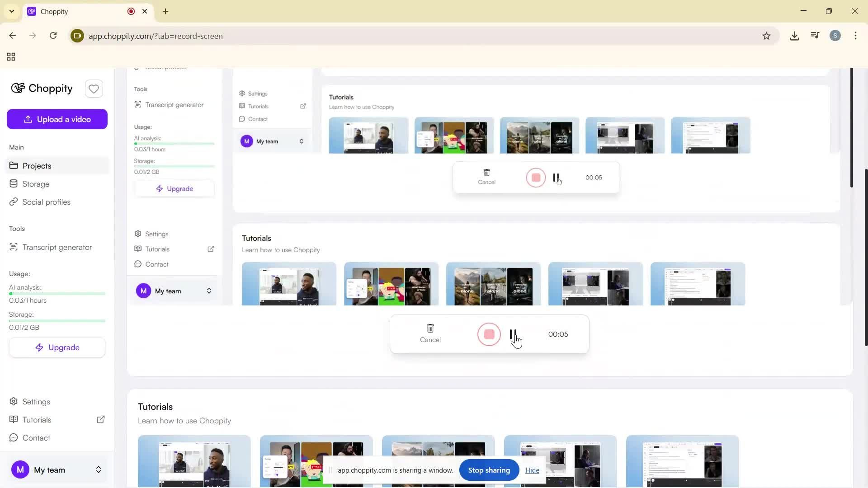Open the Storage section
This screenshot has width=868, height=488.
(x=35, y=183)
